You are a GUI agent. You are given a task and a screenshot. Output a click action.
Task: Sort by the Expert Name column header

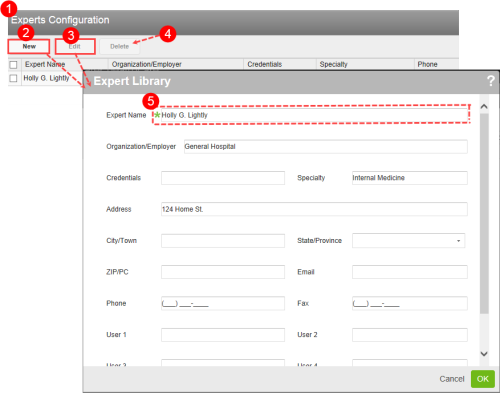pyautogui.click(x=65, y=64)
